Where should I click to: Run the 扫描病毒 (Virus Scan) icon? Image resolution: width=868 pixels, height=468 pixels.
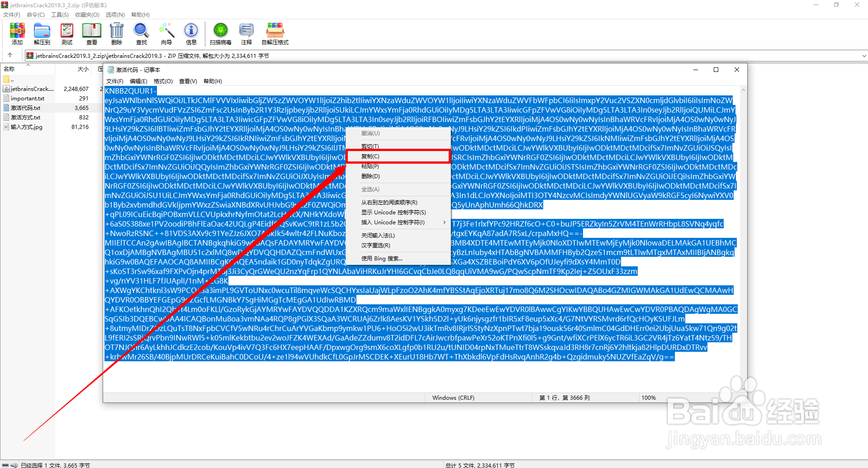220,33
